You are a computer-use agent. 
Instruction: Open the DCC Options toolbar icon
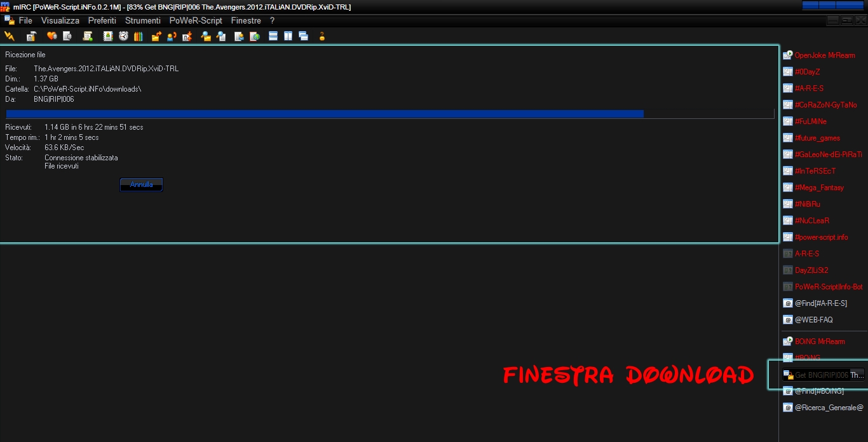(x=187, y=36)
